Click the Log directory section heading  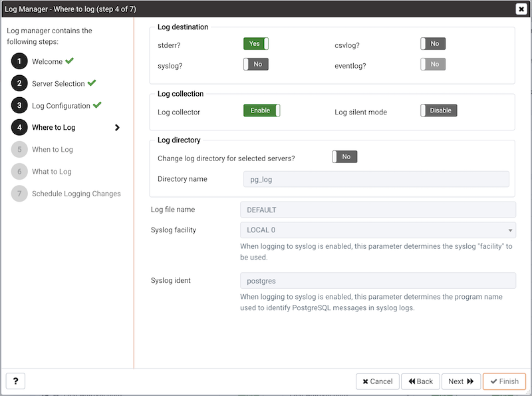[x=179, y=140]
